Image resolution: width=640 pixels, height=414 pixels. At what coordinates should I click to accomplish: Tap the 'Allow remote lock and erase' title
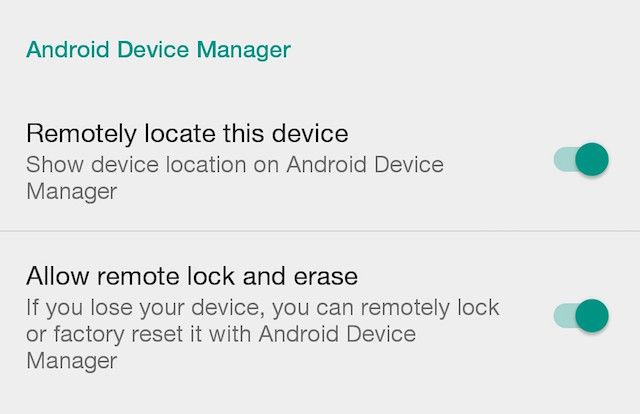coord(192,275)
